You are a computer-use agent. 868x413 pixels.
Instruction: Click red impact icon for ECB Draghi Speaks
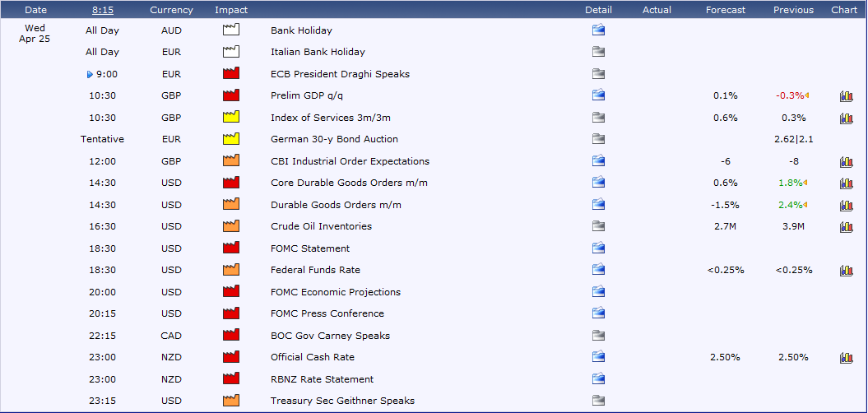coord(230,74)
